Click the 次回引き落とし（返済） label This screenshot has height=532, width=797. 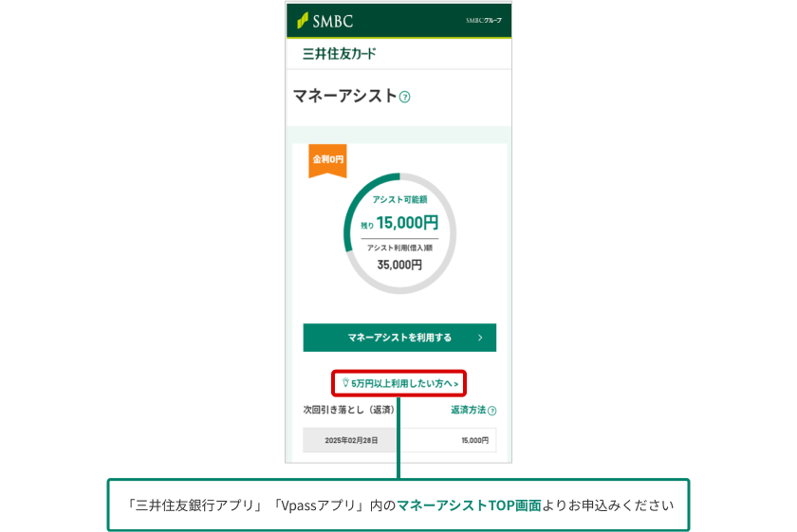click(x=349, y=410)
